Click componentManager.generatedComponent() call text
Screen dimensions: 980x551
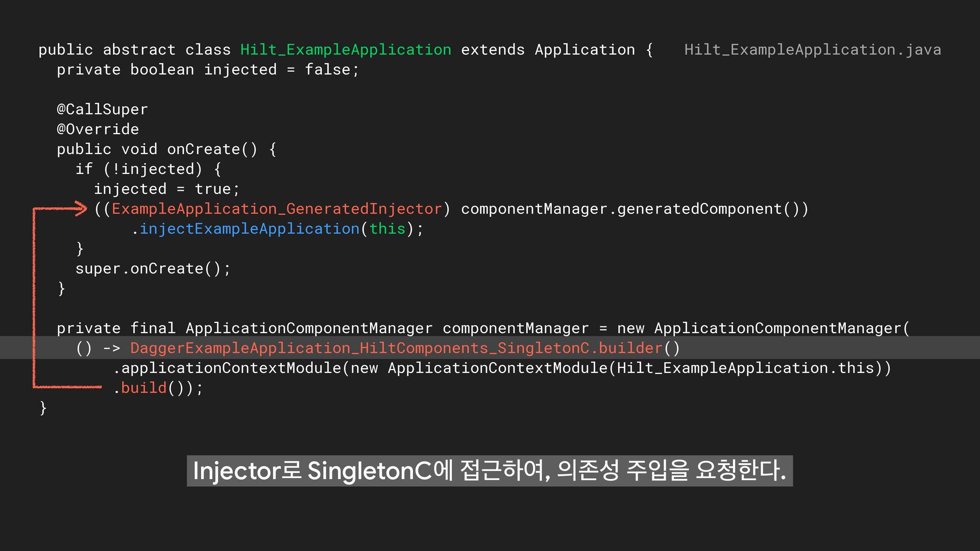click(634, 209)
